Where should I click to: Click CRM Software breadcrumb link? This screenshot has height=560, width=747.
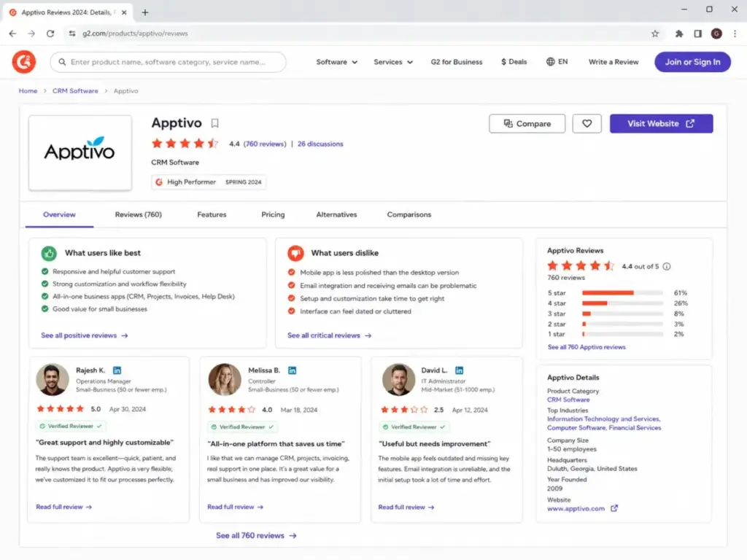(x=75, y=91)
